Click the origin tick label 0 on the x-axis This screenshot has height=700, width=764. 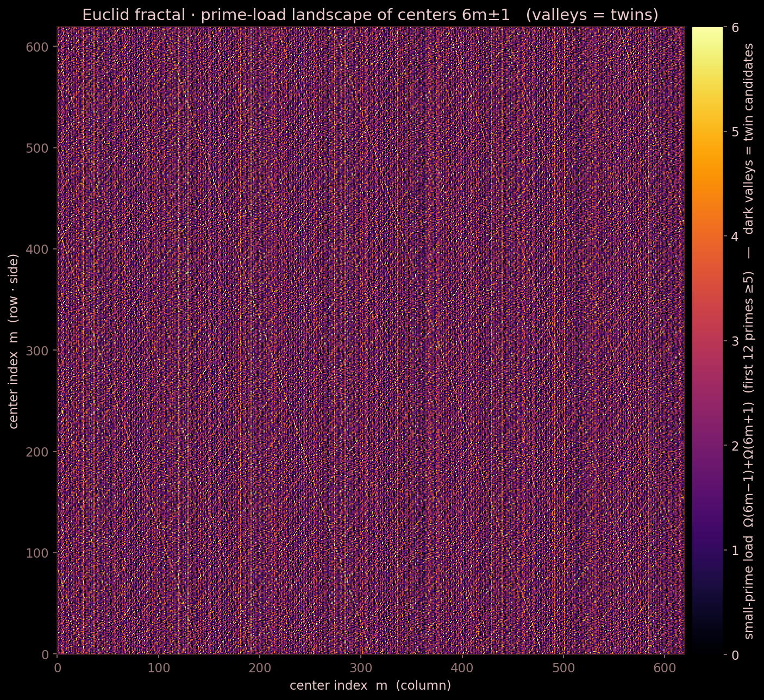pyautogui.click(x=57, y=667)
